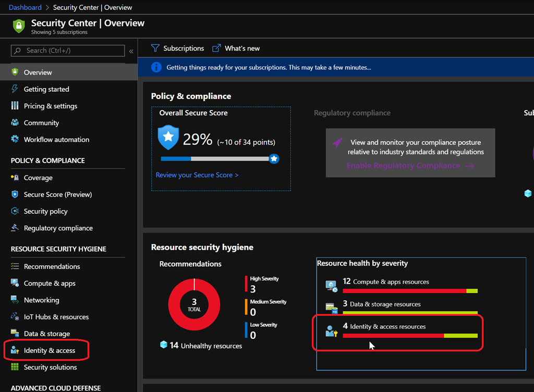Click the Workflow automation gear icon
534x392 pixels.
tap(15, 139)
